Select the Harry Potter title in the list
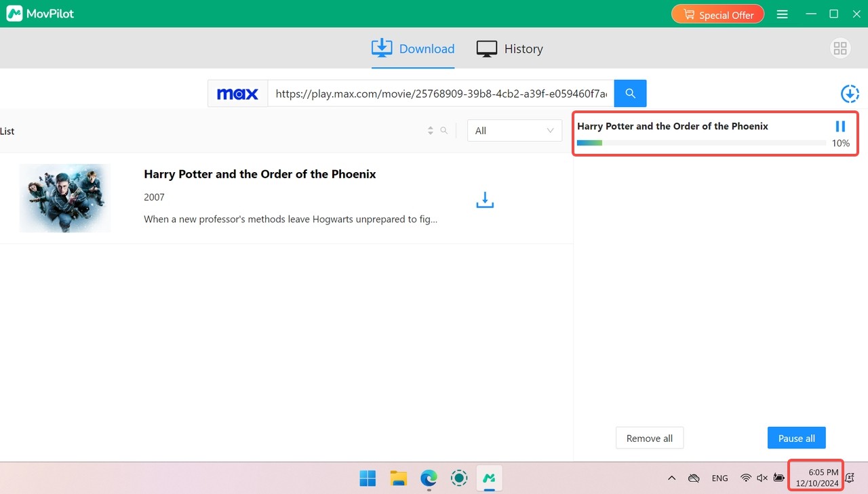This screenshot has height=494, width=868. [260, 174]
